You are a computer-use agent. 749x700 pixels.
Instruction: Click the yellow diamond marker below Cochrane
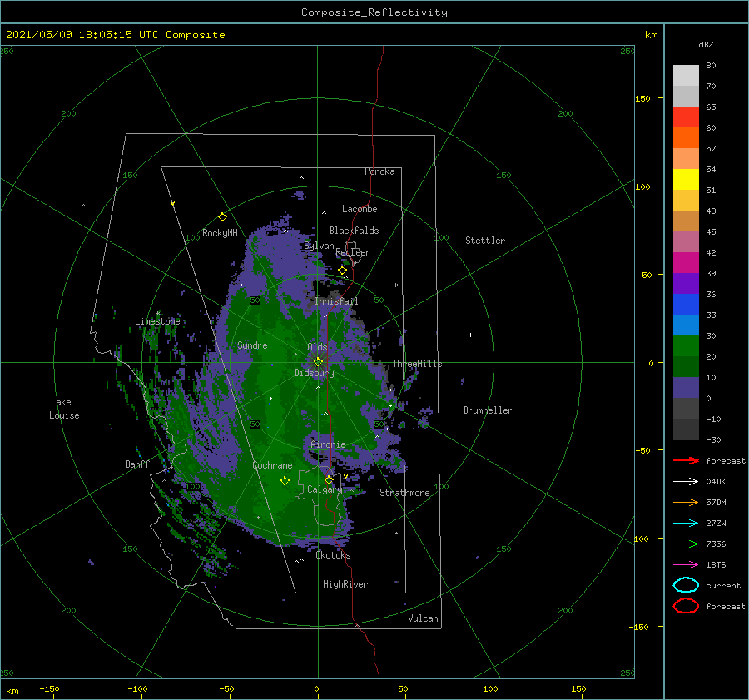(x=285, y=481)
